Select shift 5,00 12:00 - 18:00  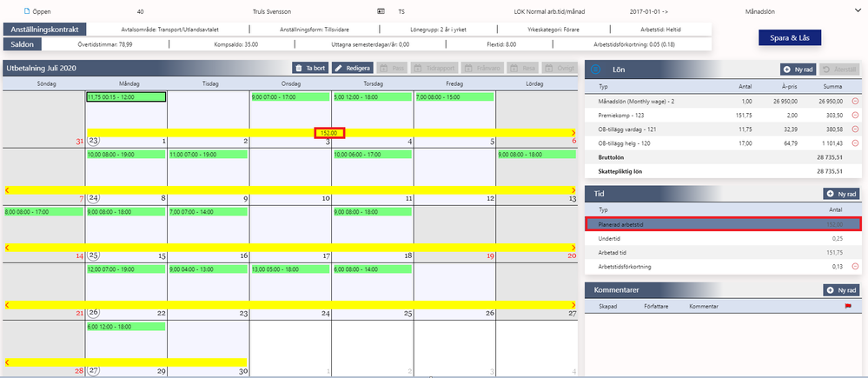point(372,96)
